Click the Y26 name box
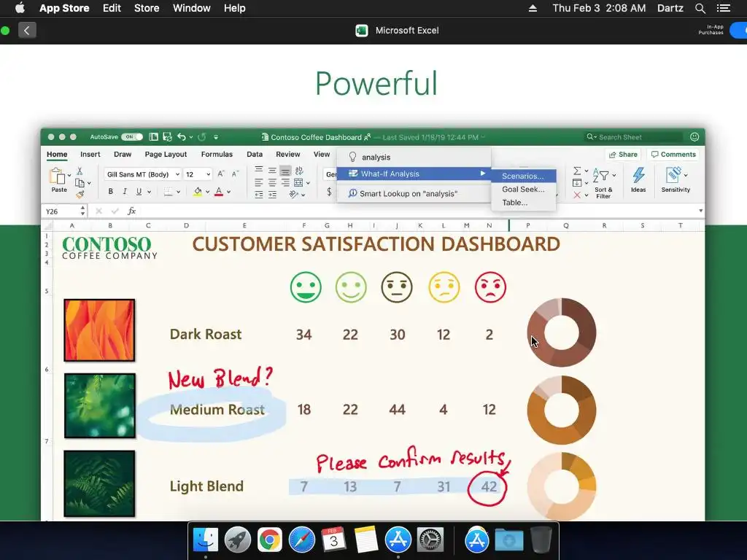Viewport: 747px width, 560px height. pyautogui.click(x=63, y=211)
